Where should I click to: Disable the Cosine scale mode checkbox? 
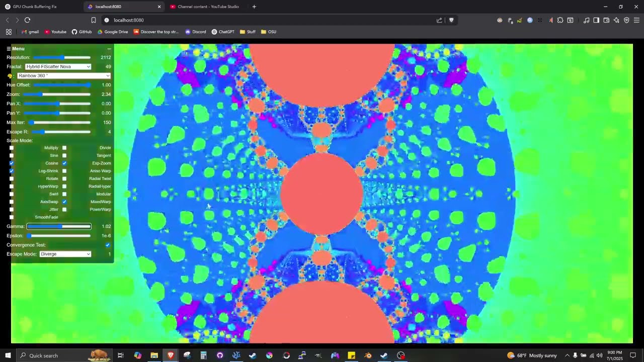tap(11, 163)
